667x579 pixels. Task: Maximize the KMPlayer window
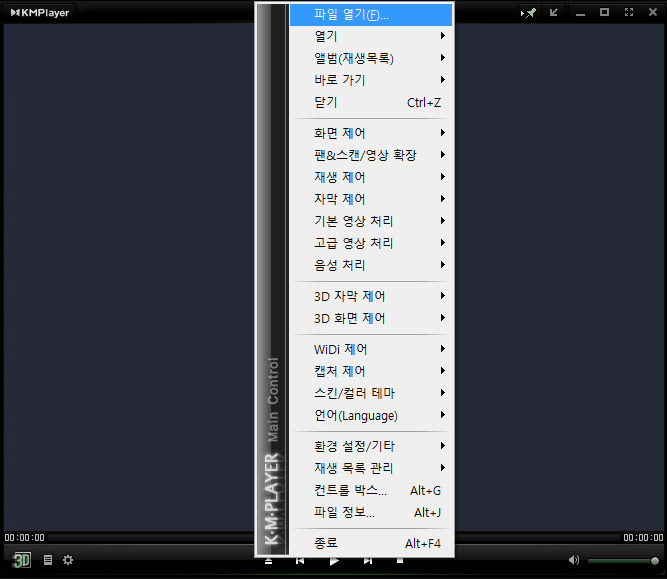(604, 12)
